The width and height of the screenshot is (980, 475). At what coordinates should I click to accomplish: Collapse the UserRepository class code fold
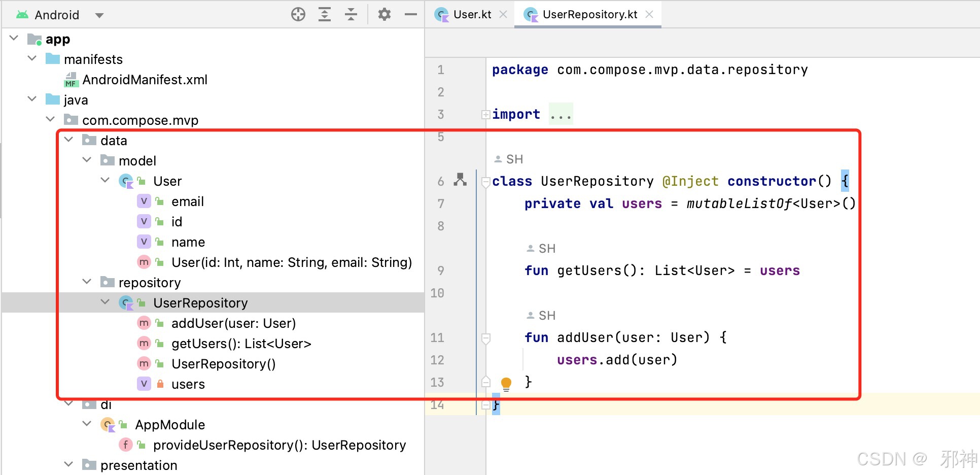(485, 181)
